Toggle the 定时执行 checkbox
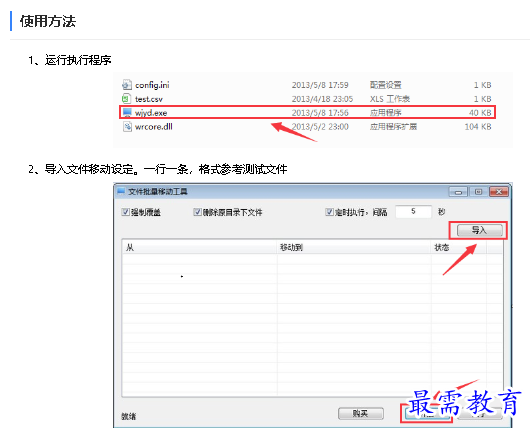Image resolution: width=530 pixels, height=434 pixels. [329, 212]
